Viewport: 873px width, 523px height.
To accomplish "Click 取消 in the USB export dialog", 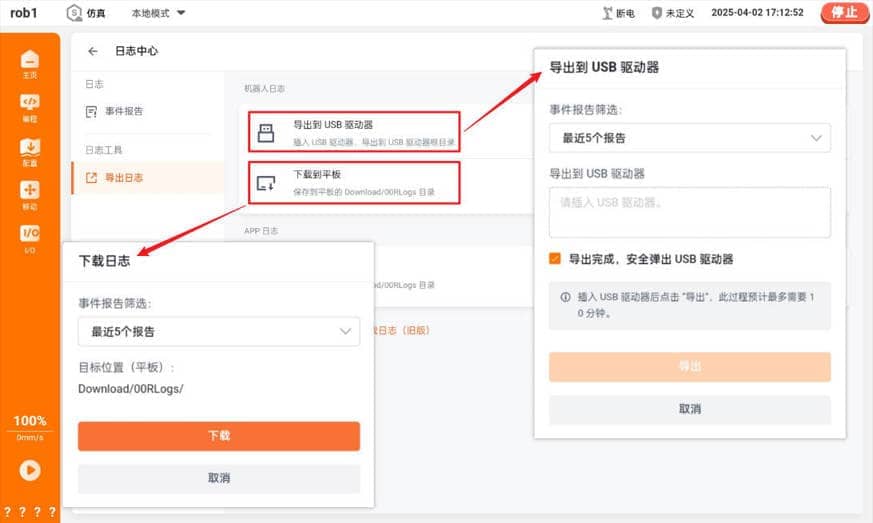I will pyautogui.click(x=689, y=409).
